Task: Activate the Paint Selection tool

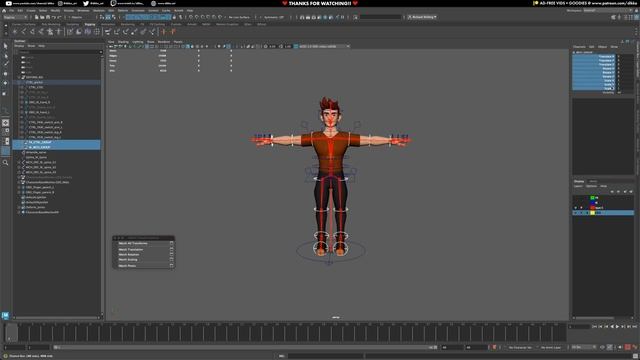Action: 5,64
